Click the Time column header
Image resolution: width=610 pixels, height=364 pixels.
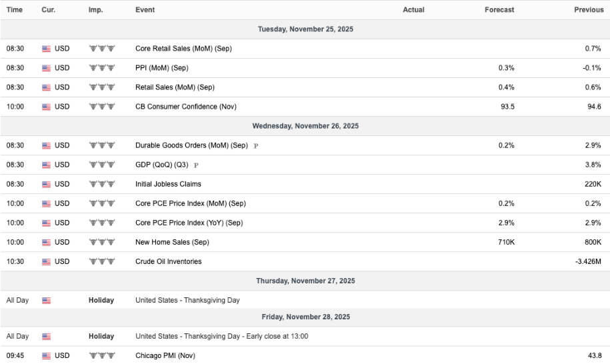click(x=15, y=10)
